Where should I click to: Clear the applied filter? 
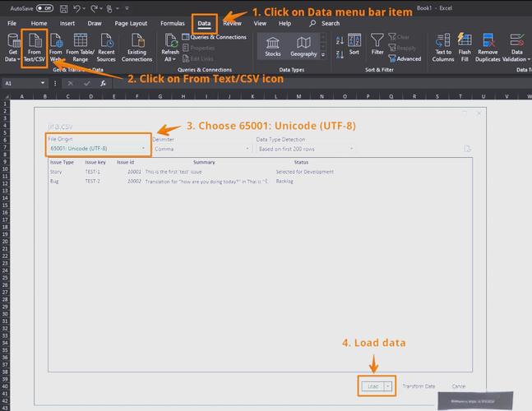[x=399, y=37]
